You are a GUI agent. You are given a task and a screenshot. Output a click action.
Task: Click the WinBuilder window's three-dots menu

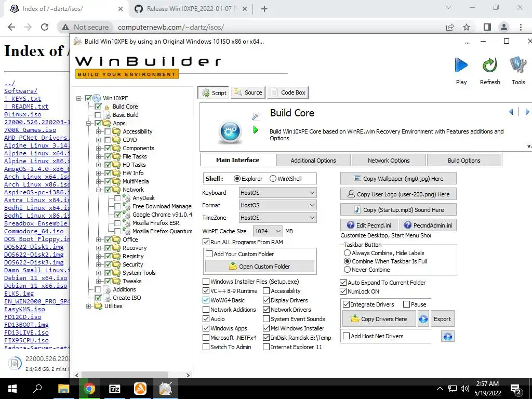467,42
